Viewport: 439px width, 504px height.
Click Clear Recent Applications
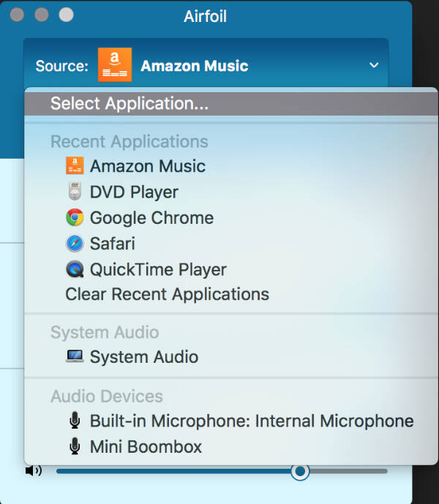tap(167, 294)
